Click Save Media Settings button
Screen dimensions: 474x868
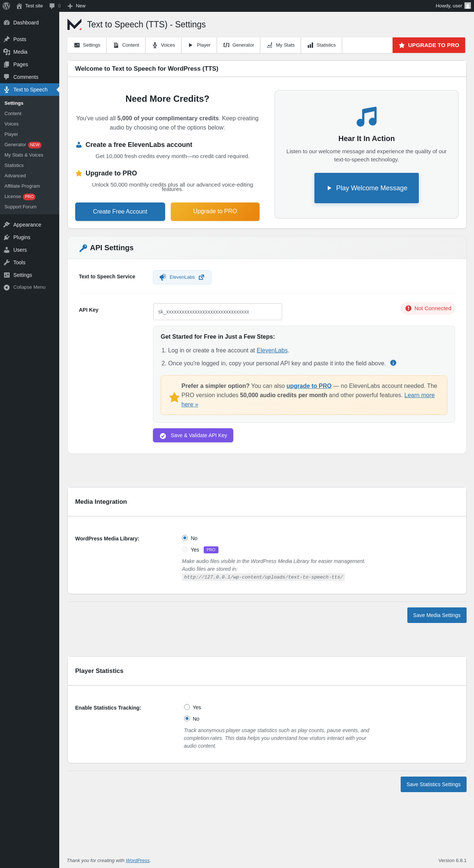(x=437, y=615)
